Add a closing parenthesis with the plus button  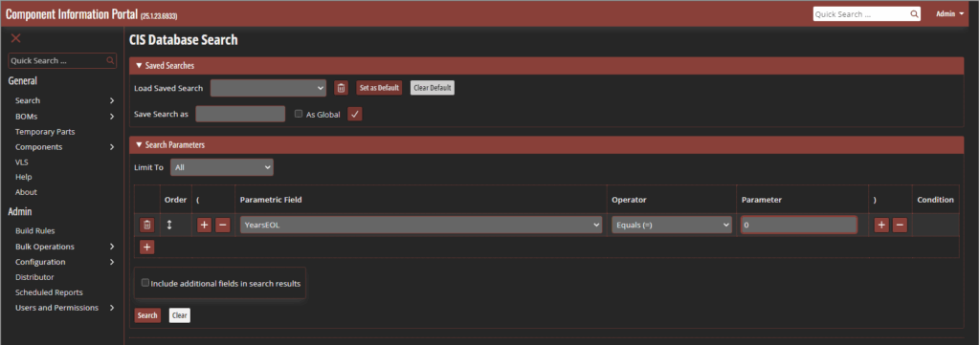[881, 226]
